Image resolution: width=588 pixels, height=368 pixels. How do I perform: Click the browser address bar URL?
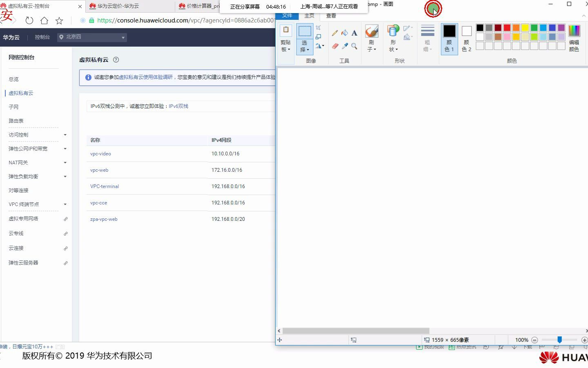[186, 20]
